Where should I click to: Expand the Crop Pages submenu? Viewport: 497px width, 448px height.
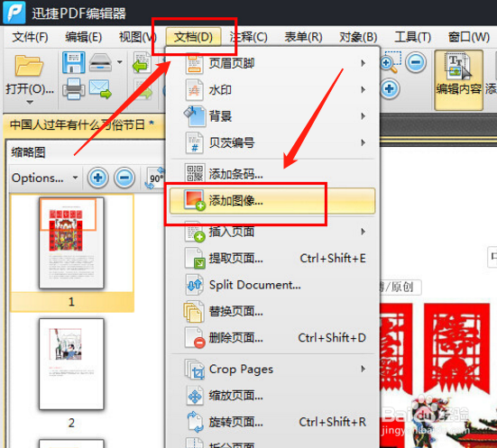pyautogui.click(x=272, y=369)
